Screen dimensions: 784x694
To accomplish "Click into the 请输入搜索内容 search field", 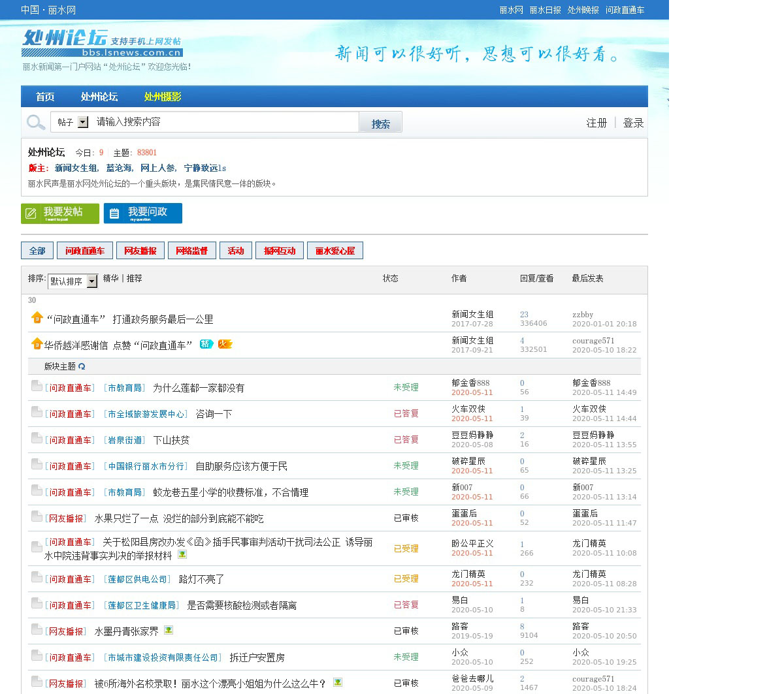I will [225, 122].
